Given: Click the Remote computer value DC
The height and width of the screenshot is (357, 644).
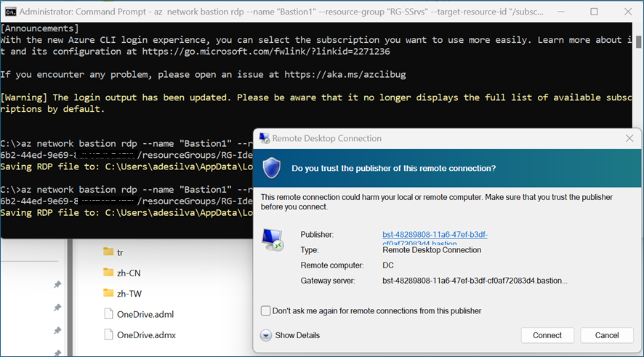Looking at the screenshot, I should coord(388,265).
